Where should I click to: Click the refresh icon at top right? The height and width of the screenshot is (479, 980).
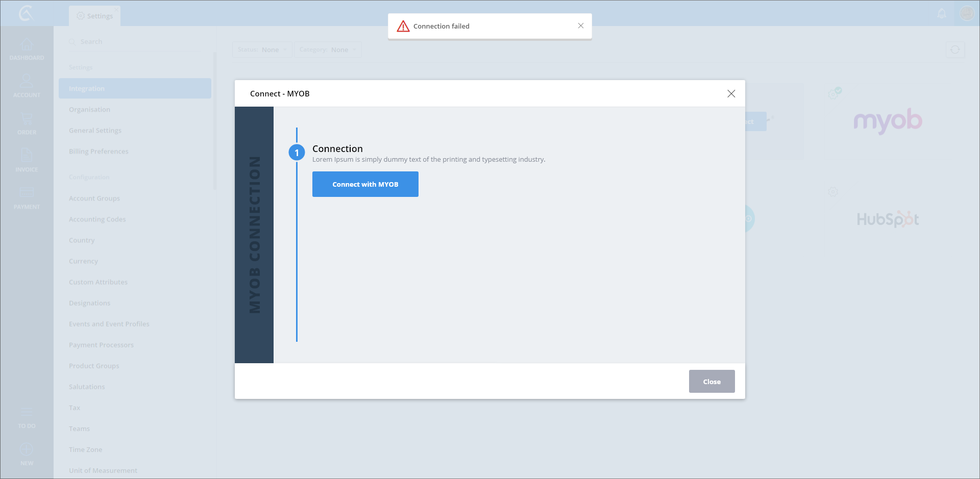tap(955, 49)
